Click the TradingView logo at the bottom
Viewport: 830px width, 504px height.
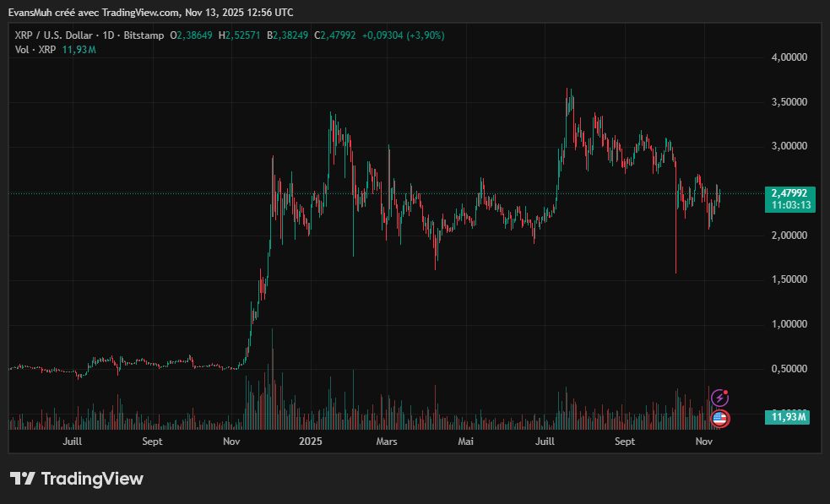coord(76,479)
